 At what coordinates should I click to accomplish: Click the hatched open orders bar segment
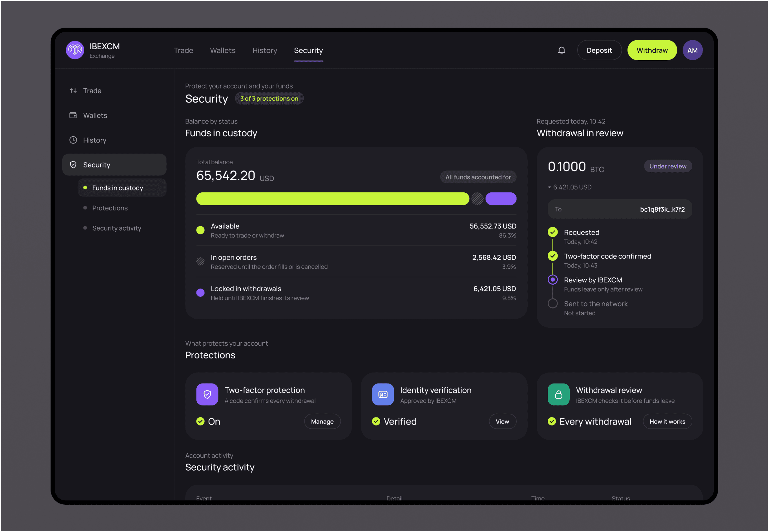point(477,199)
